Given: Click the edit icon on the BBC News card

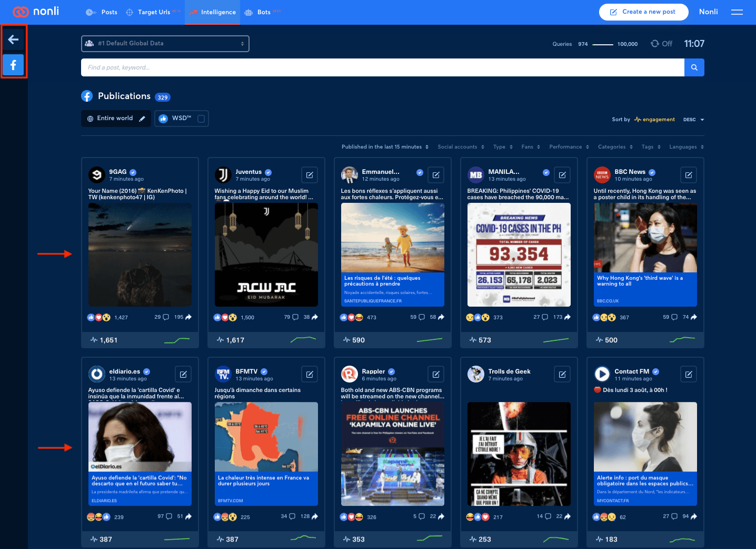Looking at the screenshot, I should pos(689,175).
